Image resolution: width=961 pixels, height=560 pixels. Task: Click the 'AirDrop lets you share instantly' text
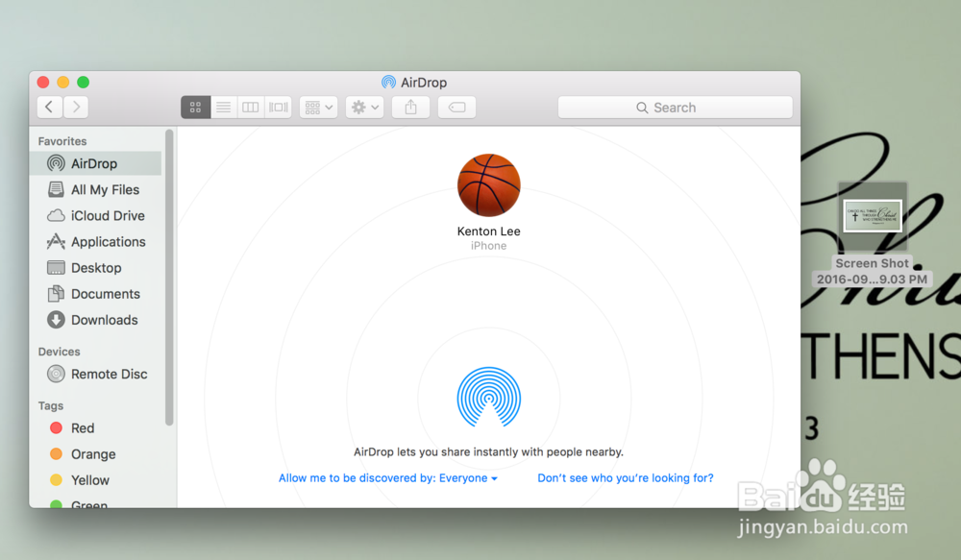(x=488, y=452)
